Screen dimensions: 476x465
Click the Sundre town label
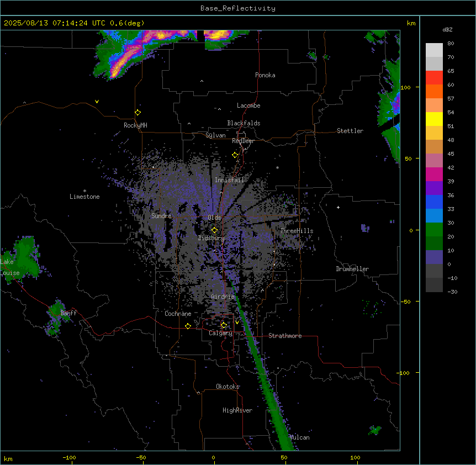pyautogui.click(x=161, y=216)
